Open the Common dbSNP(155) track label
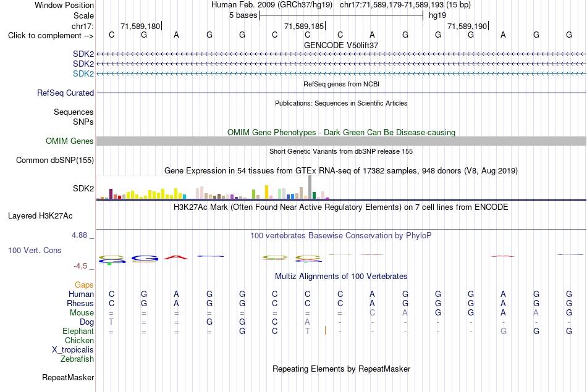Screen dimensions: 587x392 (55, 160)
